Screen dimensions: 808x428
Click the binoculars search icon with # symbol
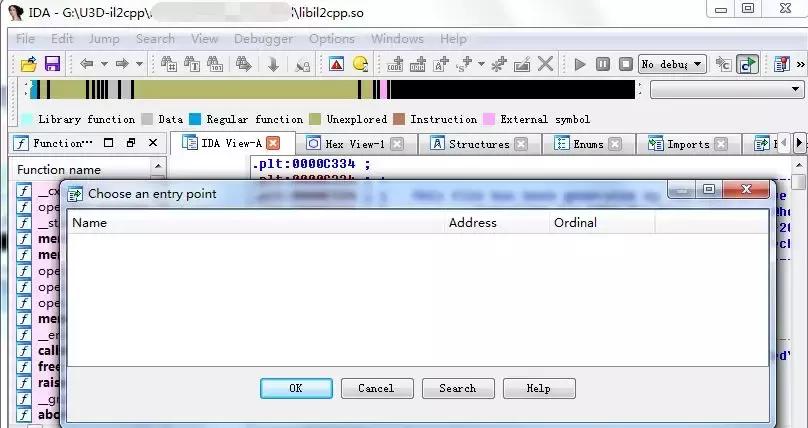tap(169, 64)
